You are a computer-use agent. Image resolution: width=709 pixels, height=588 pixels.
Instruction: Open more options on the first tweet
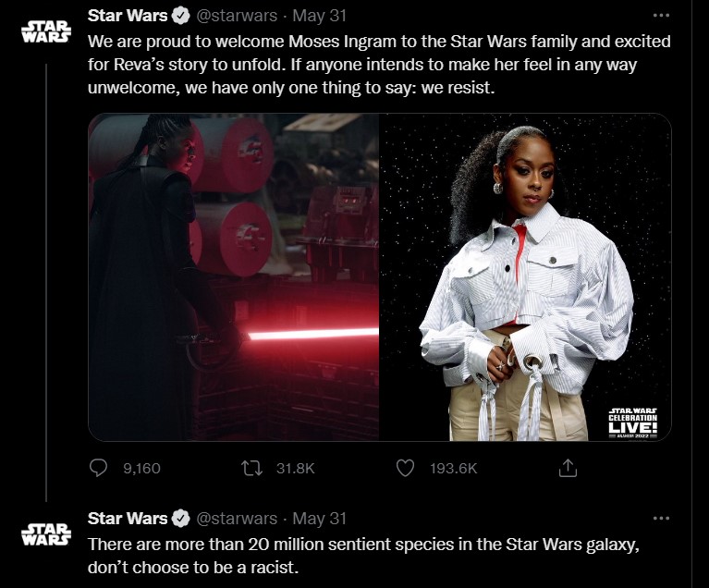tap(661, 16)
